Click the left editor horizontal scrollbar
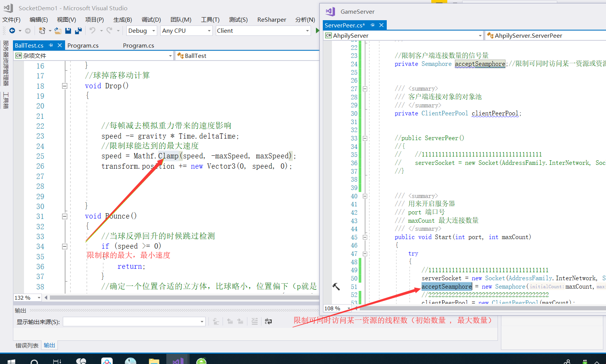606x364 pixels. click(x=184, y=298)
